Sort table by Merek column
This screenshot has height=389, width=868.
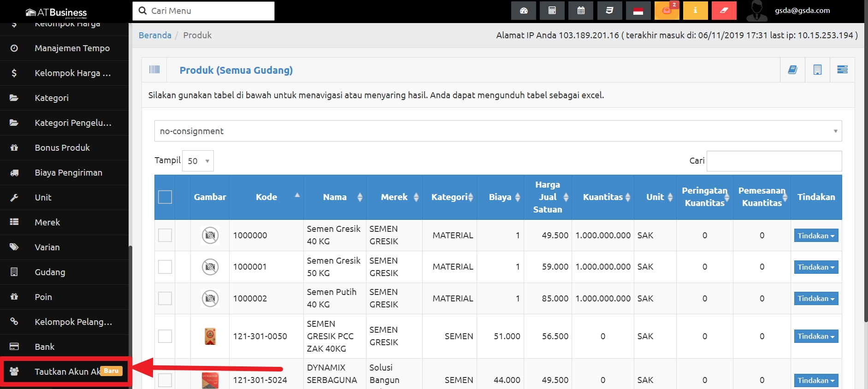click(394, 197)
